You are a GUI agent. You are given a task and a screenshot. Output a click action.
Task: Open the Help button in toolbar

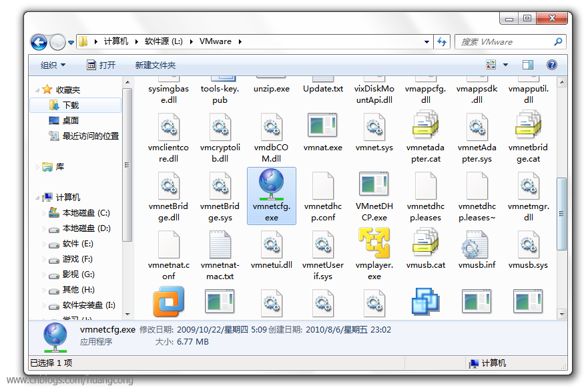pyautogui.click(x=551, y=65)
